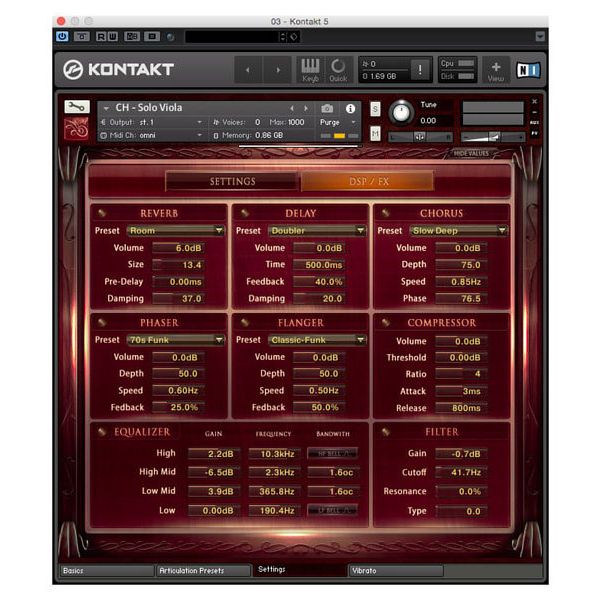Open the AUX sends panel
600x600 pixels.
tap(534, 122)
